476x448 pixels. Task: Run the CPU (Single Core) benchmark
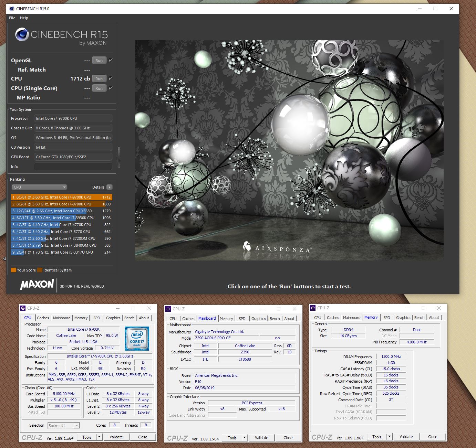pyautogui.click(x=99, y=88)
